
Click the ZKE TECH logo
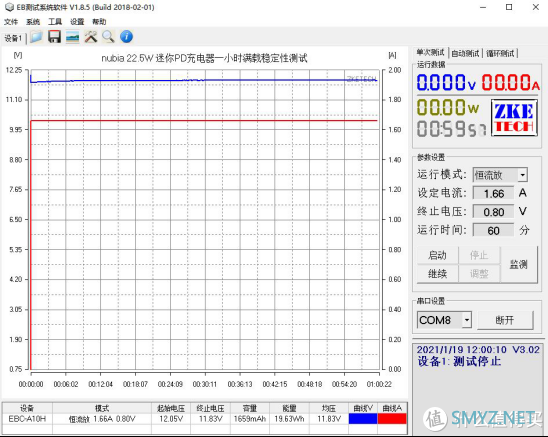514,118
